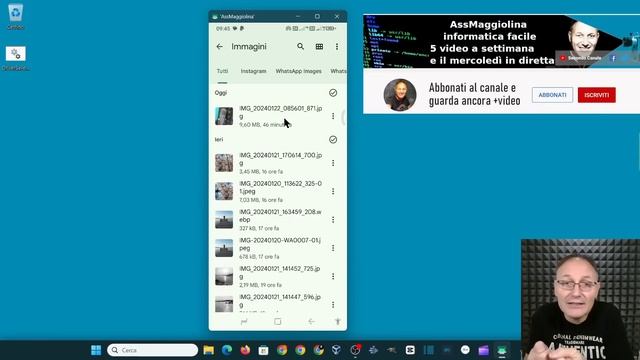Viewport: 640px width, 360px height.
Task: Open options for IMG_20240121_141447_596.jpg
Action: pos(333,304)
